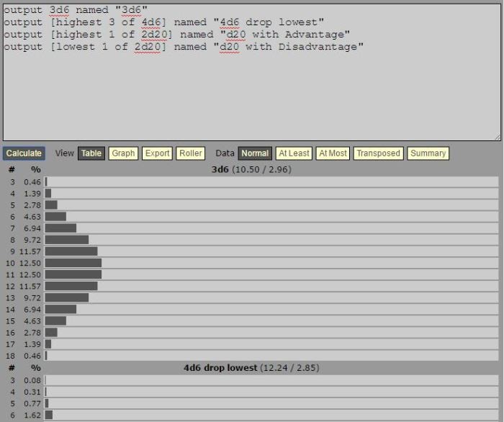
Task: Open the Export view
Action: pyautogui.click(x=157, y=153)
